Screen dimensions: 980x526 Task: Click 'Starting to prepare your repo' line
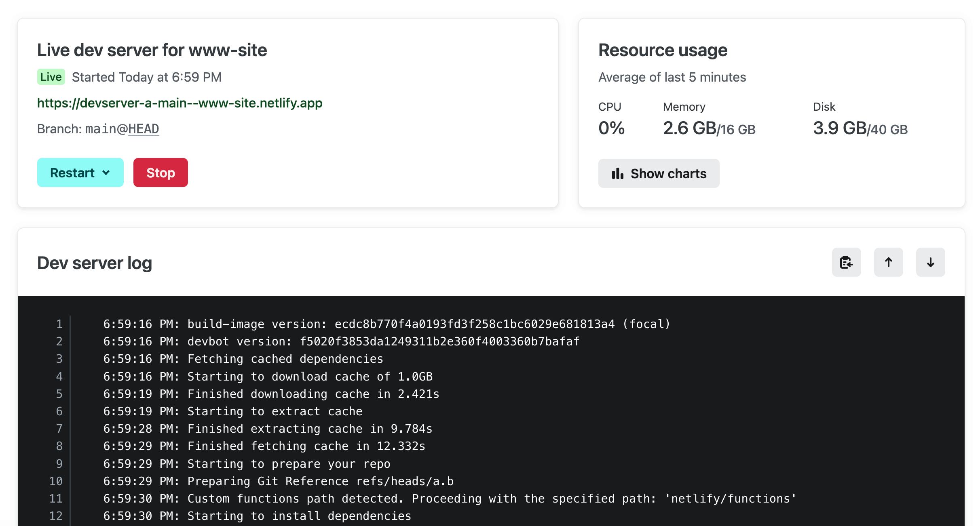[x=247, y=464]
